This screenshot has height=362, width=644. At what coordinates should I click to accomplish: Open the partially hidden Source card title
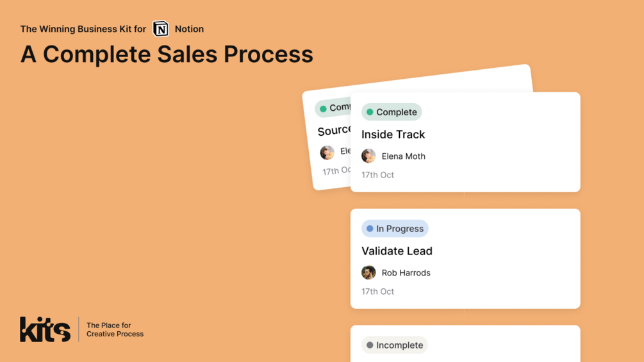pyautogui.click(x=334, y=131)
